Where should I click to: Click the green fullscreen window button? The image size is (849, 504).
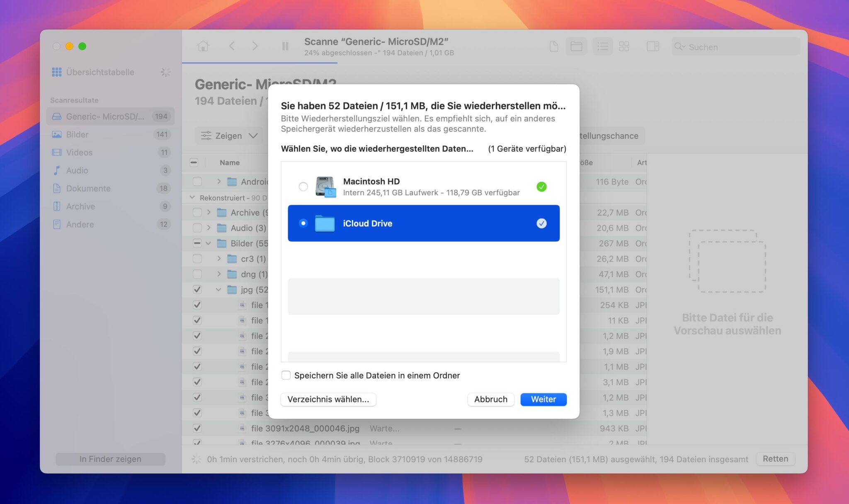click(82, 46)
